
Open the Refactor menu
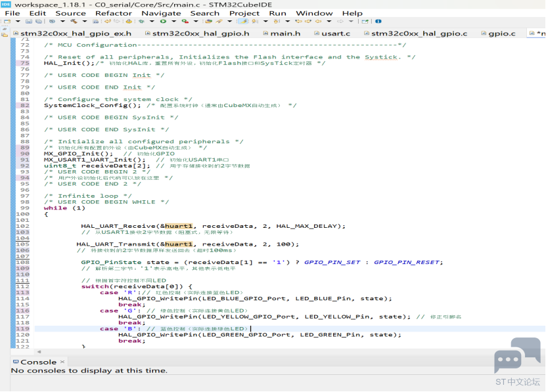[114, 13]
